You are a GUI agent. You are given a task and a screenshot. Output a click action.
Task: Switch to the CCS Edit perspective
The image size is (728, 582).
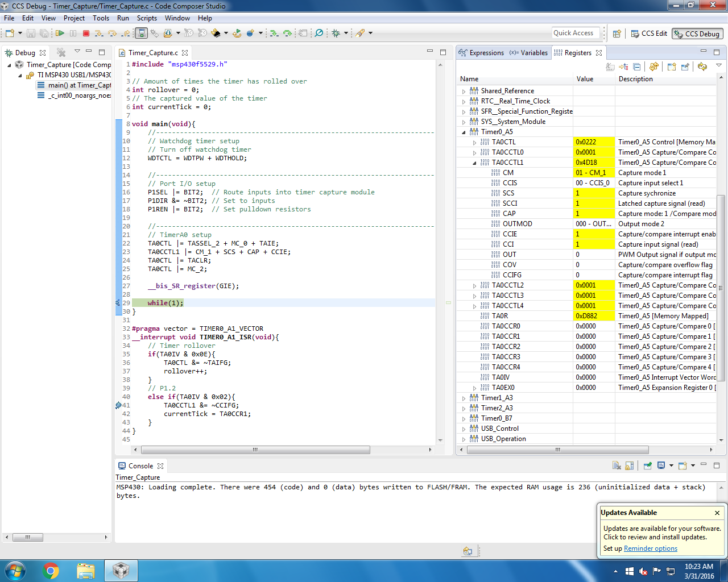click(648, 34)
